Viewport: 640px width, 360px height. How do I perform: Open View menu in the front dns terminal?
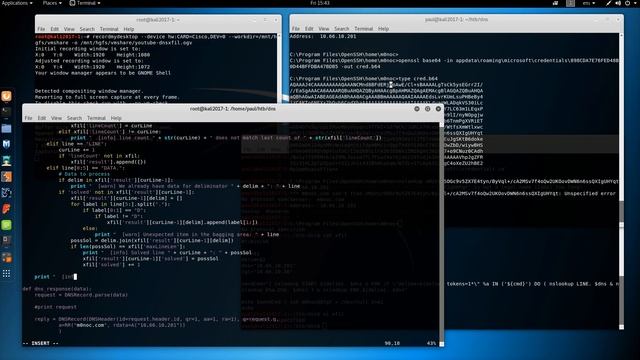(56, 118)
